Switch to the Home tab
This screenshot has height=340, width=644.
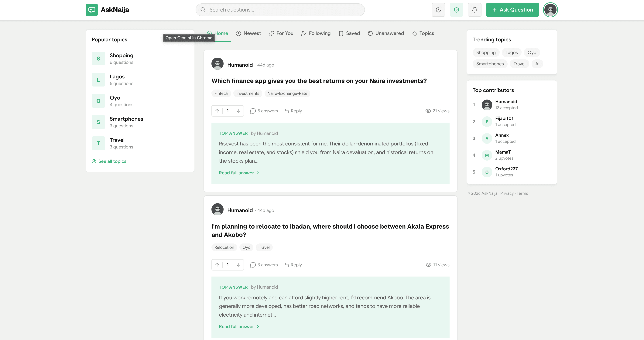pos(217,33)
